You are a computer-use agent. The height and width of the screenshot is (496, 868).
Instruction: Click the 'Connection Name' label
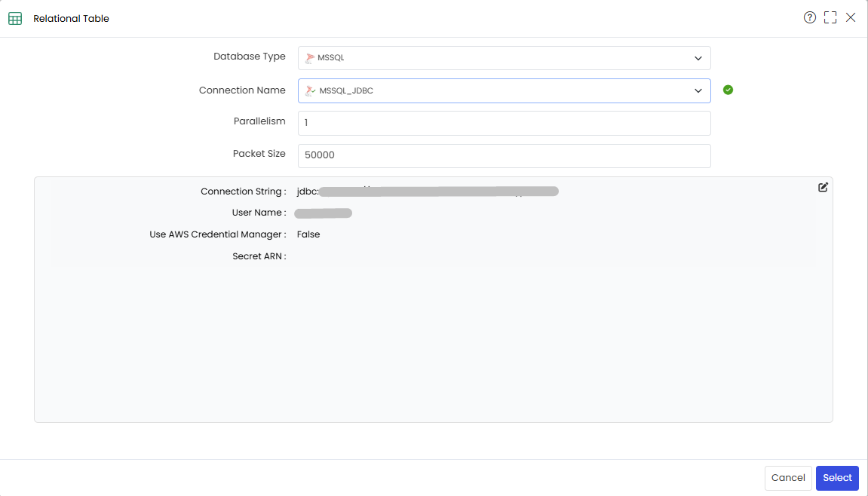point(242,90)
